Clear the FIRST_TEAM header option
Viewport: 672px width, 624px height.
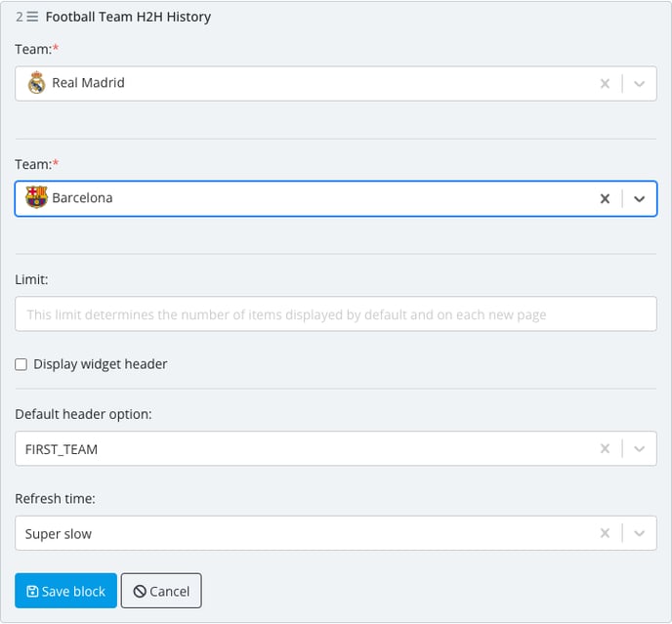pyautogui.click(x=605, y=449)
